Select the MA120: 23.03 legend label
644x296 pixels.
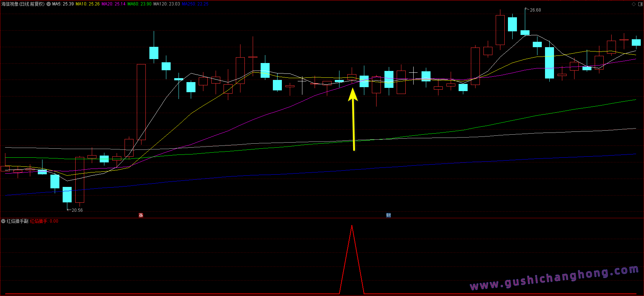pyautogui.click(x=166, y=4)
